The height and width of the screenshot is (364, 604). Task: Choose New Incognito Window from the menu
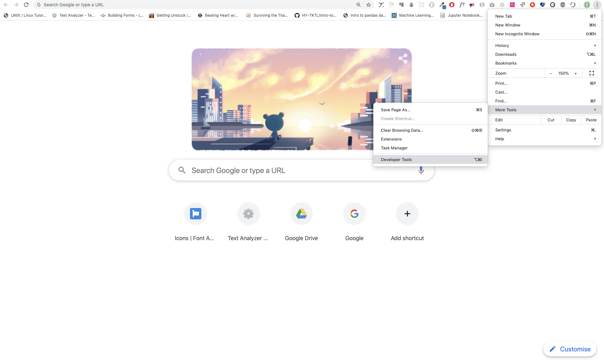[x=517, y=34]
